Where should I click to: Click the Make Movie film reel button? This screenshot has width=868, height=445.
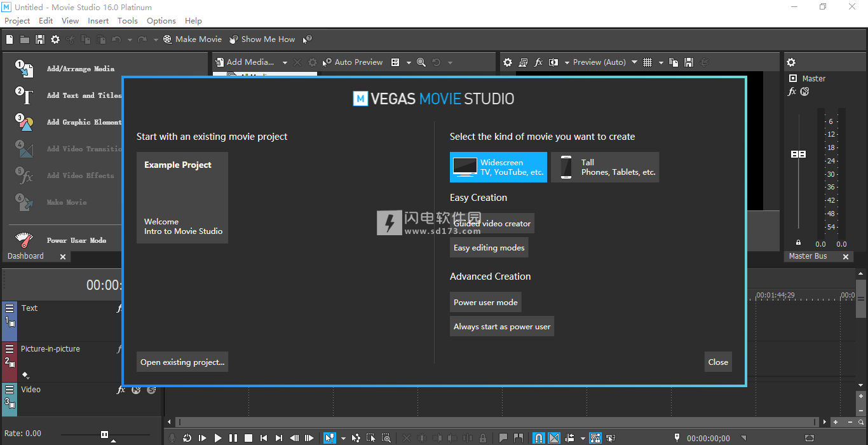pos(192,39)
